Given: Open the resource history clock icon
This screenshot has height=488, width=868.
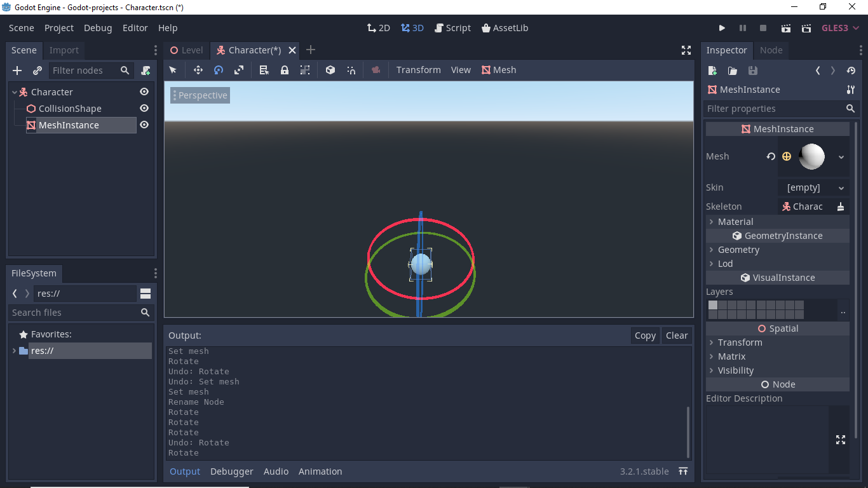Looking at the screenshot, I should (x=851, y=71).
